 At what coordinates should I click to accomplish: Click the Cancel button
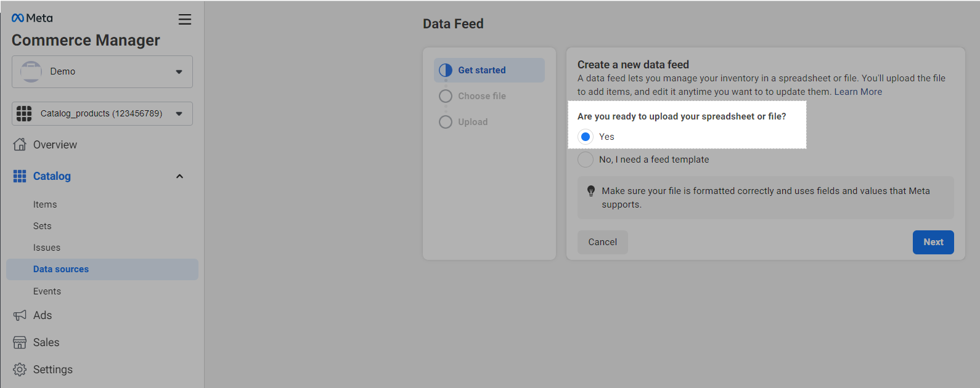pos(603,242)
